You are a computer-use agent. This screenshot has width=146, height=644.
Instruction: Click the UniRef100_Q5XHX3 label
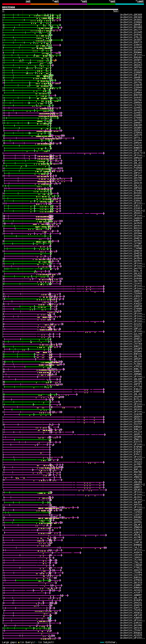click(x=131, y=213)
